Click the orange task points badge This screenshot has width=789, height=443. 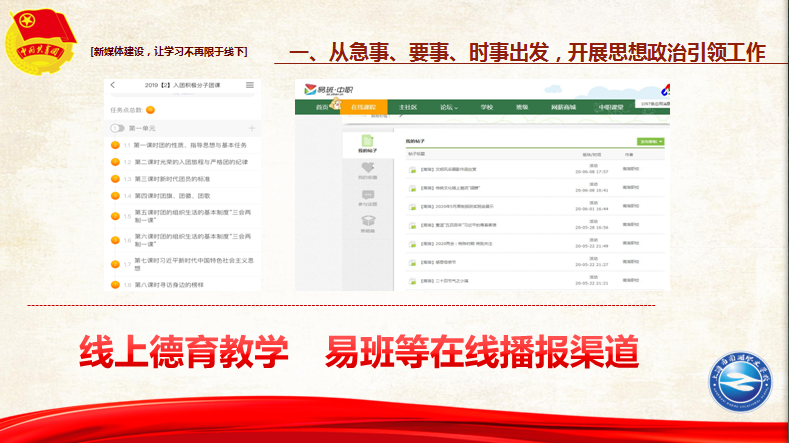(x=150, y=109)
